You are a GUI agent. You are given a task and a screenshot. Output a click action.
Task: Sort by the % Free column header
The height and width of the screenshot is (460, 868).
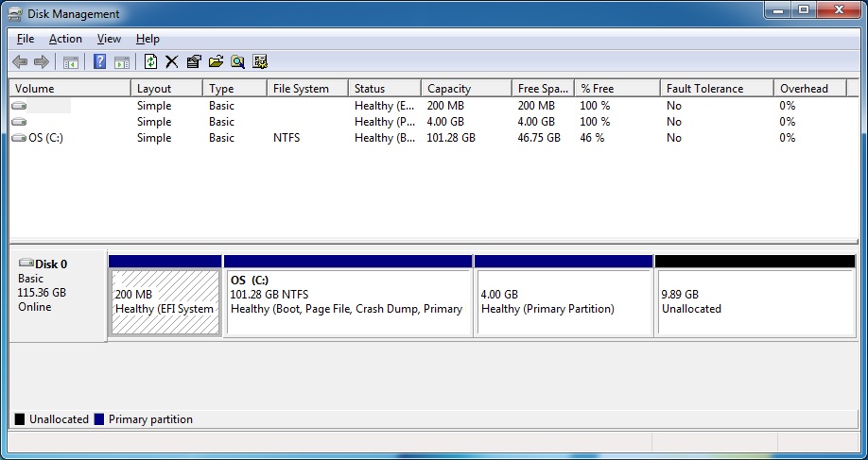617,89
